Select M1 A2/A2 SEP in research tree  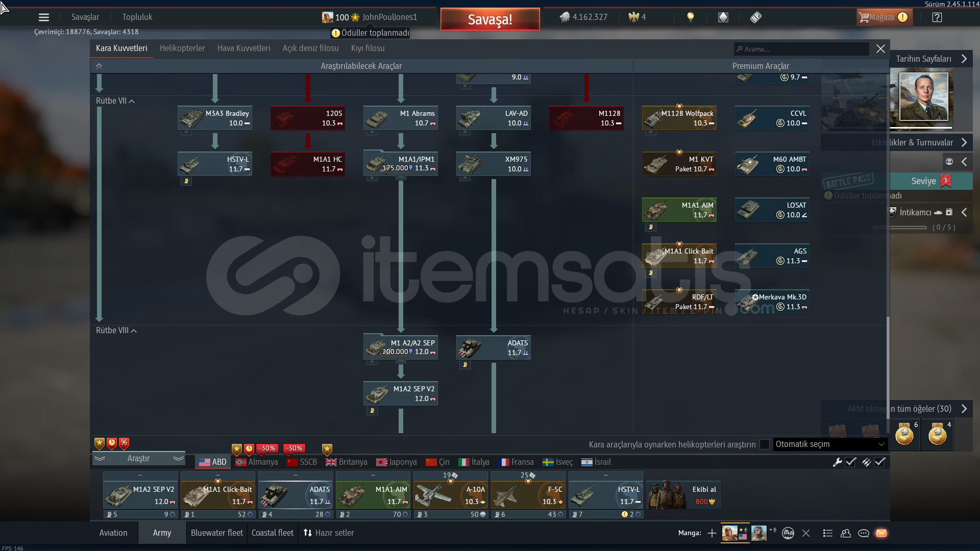pyautogui.click(x=401, y=347)
